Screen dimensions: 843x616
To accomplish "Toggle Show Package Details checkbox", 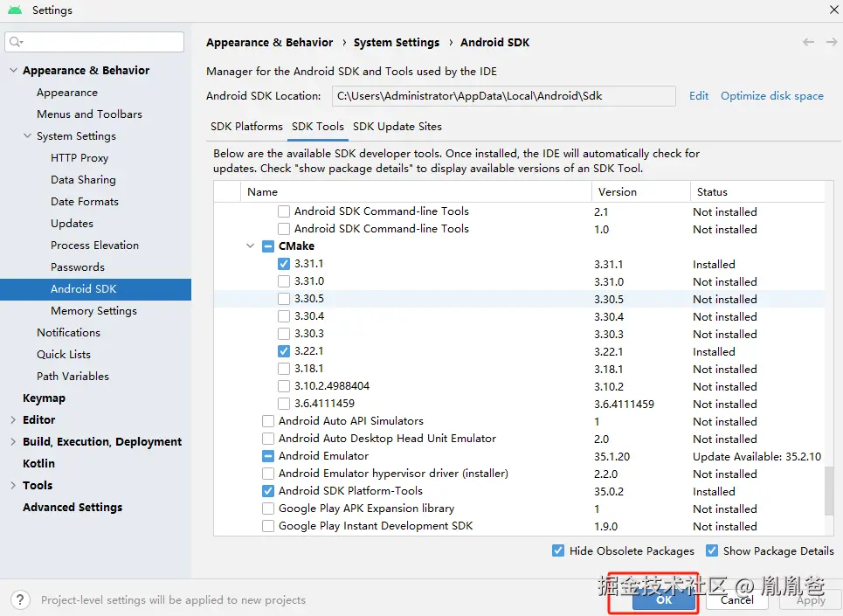I will click(x=712, y=550).
